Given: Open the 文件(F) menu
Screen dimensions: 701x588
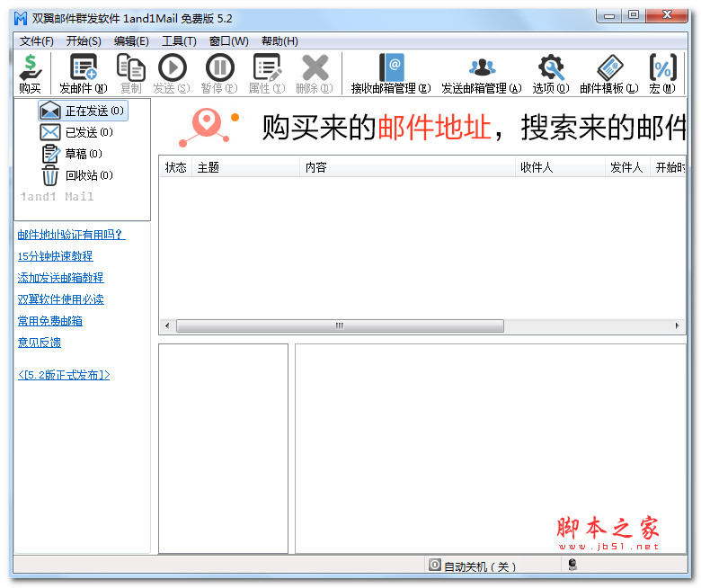Looking at the screenshot, I should coord(37,41).
